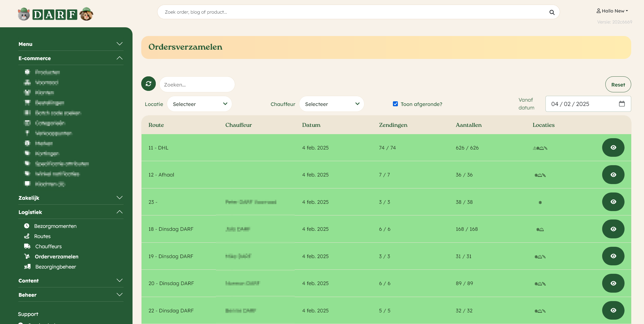Click the magnifier icon in the top search bar
Viewport: 644px width, 324px height.
[x=552, y=12]
